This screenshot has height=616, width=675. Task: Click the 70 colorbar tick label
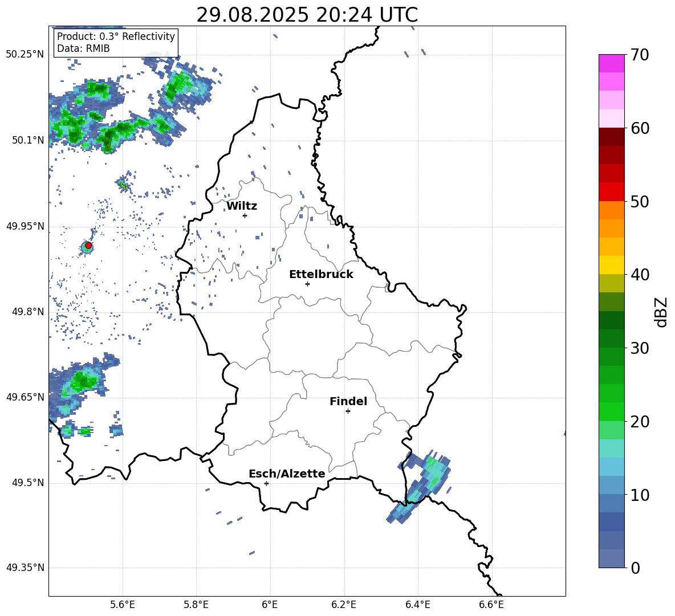pyautogui.click(x=640, y=55)
